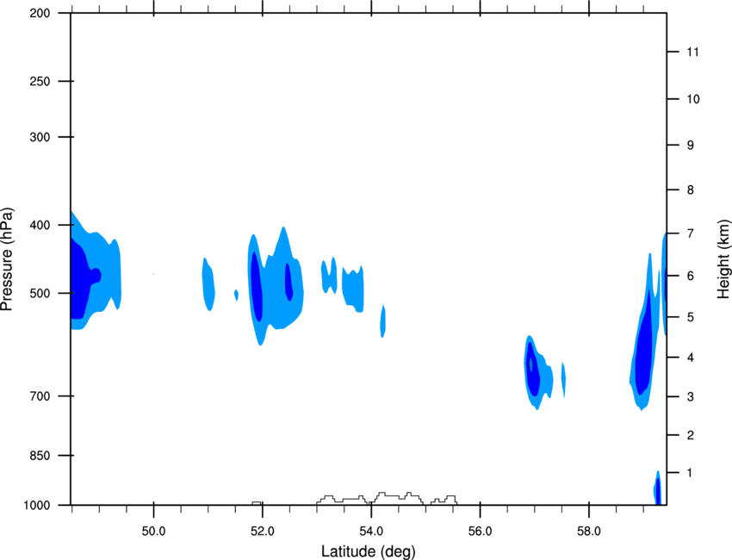Click the 'Height (km)' axis title

tap(723, 259)
